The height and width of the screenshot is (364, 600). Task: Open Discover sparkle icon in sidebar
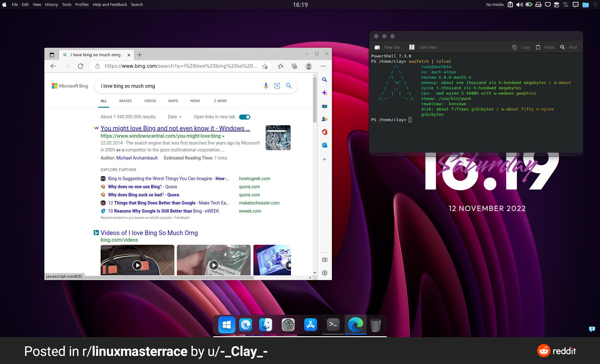click(x=325, y=93)
